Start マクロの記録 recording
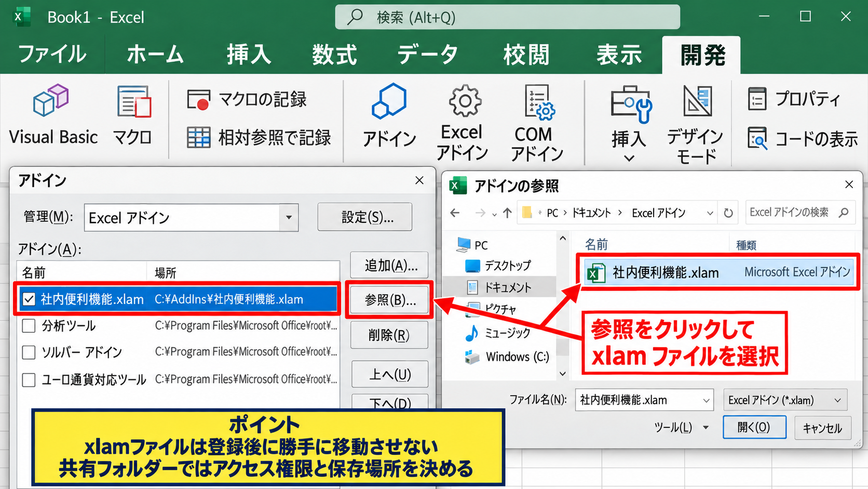The width and height of the screenshot is (868, 489). 247,99
